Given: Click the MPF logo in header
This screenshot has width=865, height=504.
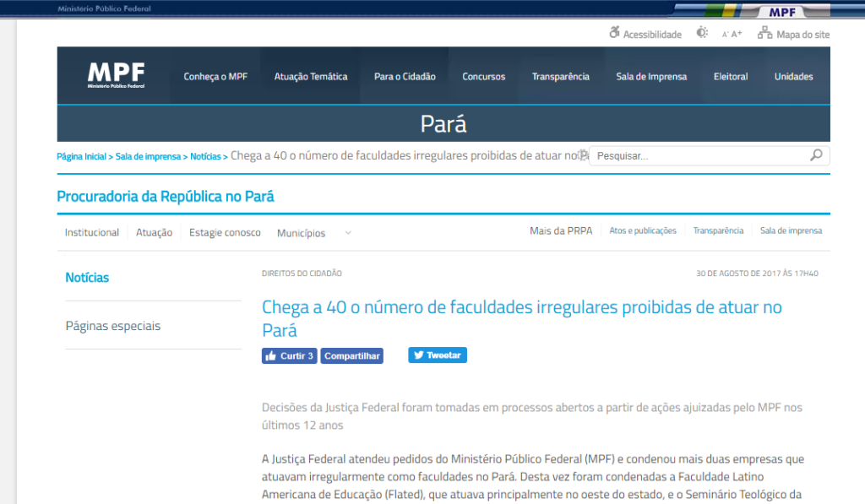Looking at the screenshot, I should 116,76.
